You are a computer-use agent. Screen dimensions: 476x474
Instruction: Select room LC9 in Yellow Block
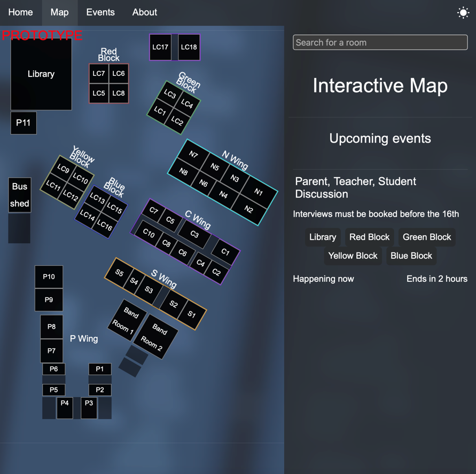(x=63, y=169)
